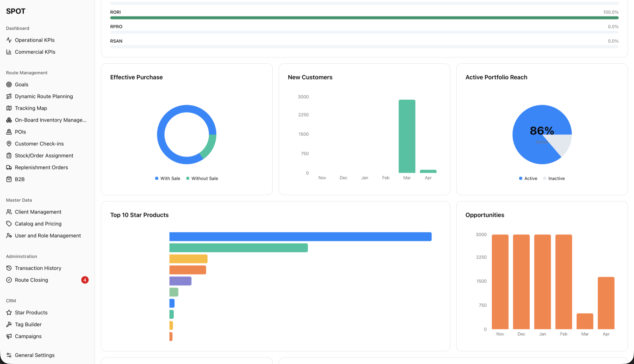Click the RORI green progress bar
634x364 pixels.
pos(364,18)
